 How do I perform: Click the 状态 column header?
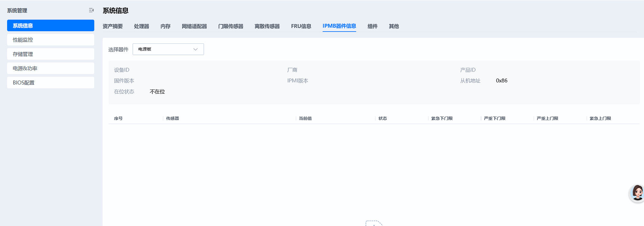pos(383,118)
